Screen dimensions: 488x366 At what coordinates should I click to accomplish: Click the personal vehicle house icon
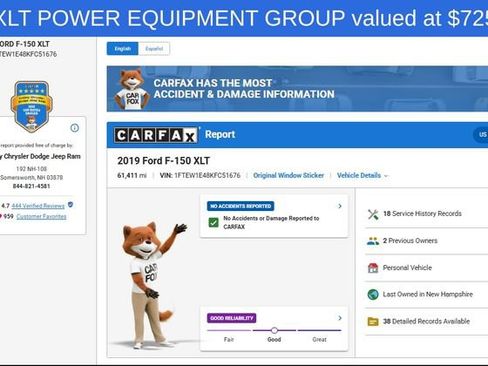point(373,268)
